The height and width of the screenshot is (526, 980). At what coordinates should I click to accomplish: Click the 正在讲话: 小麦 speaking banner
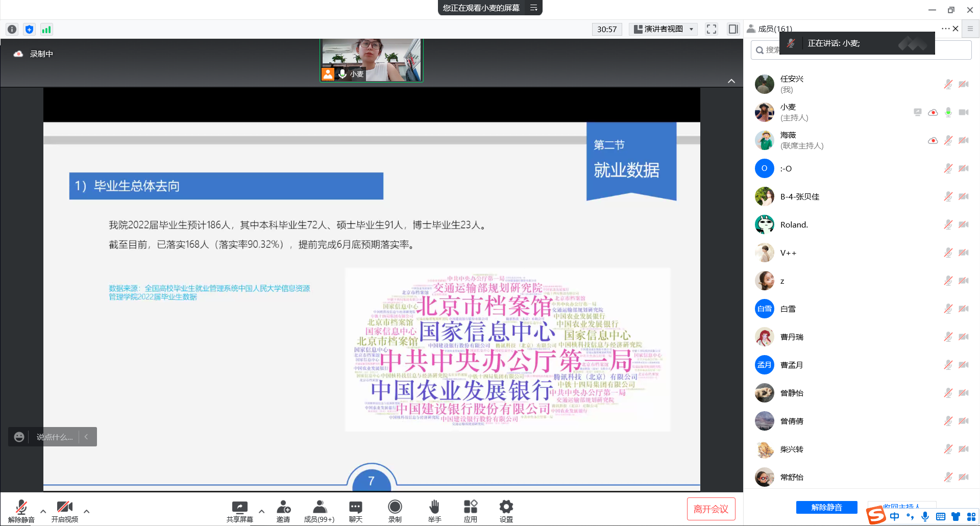(x=857, y=43)
